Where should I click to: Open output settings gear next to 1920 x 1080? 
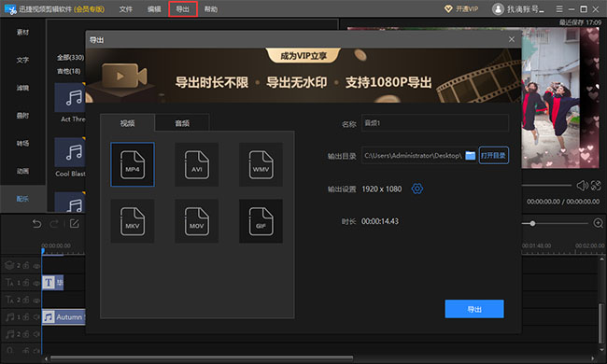click(x=417, y=189)
